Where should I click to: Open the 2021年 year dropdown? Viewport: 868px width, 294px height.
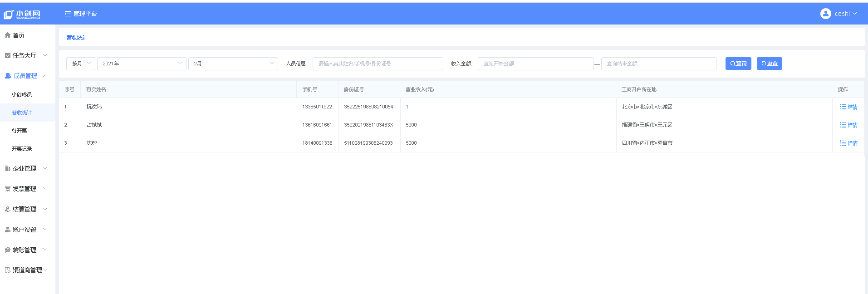142,64
